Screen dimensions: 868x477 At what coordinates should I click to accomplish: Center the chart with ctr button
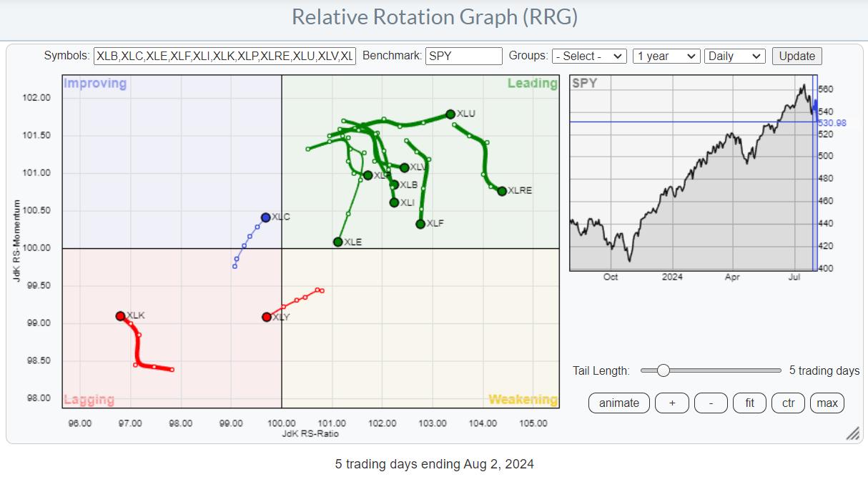coord(788,403)
